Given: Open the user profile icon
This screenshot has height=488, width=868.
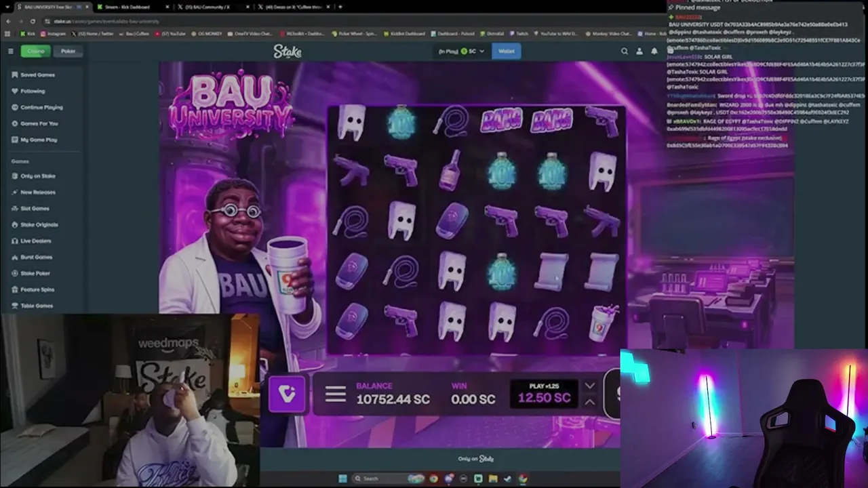Looking at the screenshot, I should click(x=639, y=52).
